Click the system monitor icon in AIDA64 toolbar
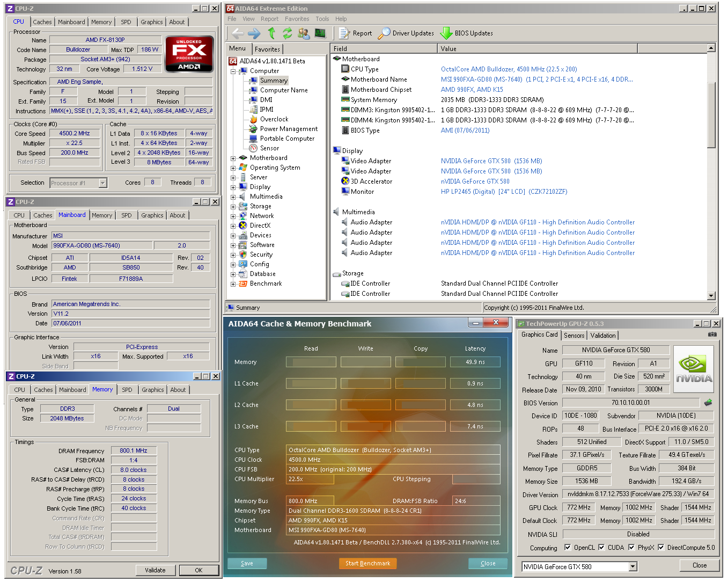 (320, 33)
